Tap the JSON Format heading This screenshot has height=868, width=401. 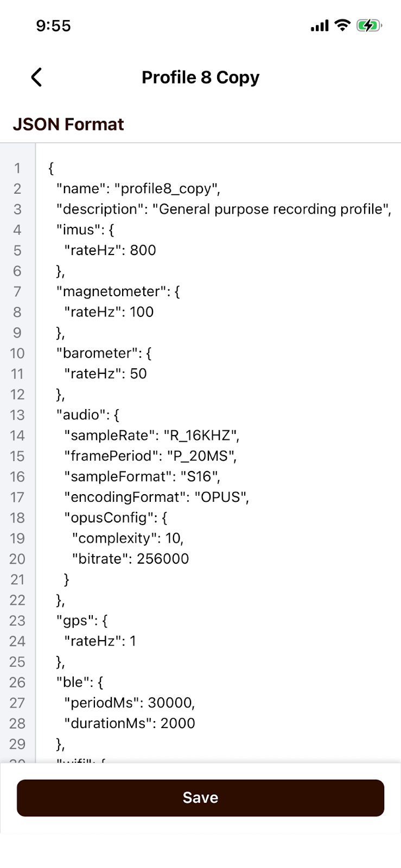click(68, 124)
